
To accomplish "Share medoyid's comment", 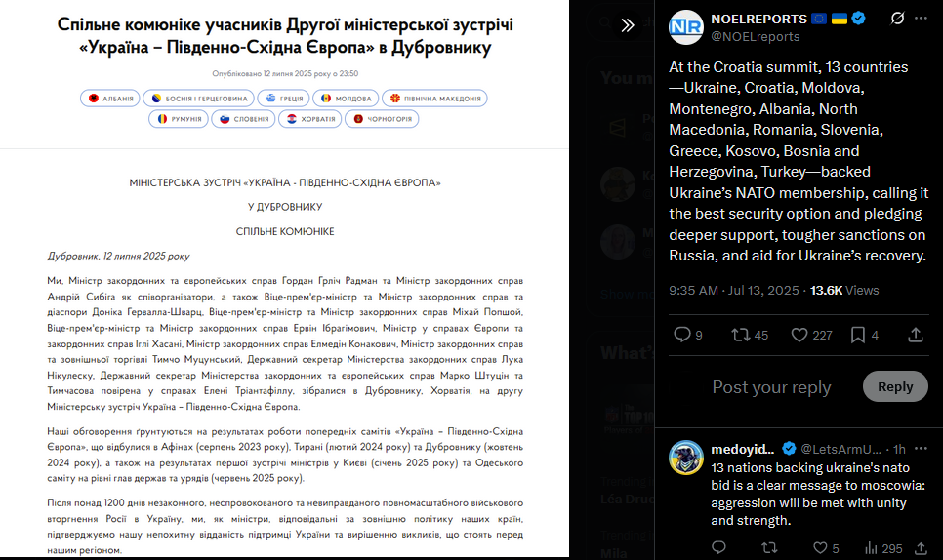I will [921, 547].
